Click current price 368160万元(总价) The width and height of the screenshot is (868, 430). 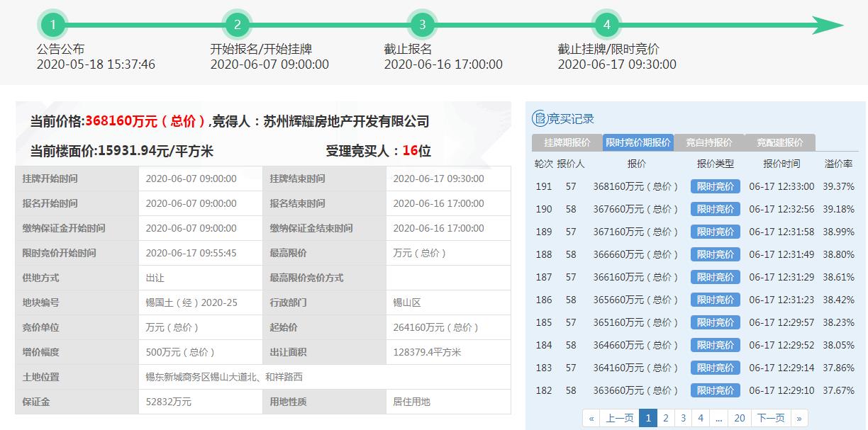[x=146, y=121]
